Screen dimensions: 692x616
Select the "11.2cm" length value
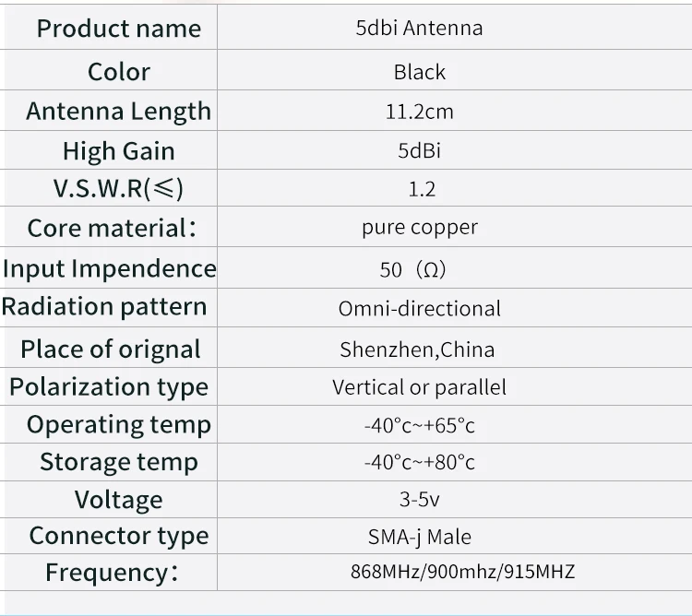click(419, 112)
